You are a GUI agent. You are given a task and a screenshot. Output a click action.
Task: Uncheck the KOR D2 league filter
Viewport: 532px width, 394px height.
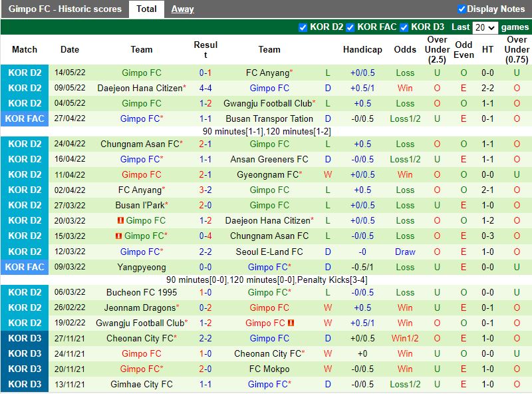[303, 27]
